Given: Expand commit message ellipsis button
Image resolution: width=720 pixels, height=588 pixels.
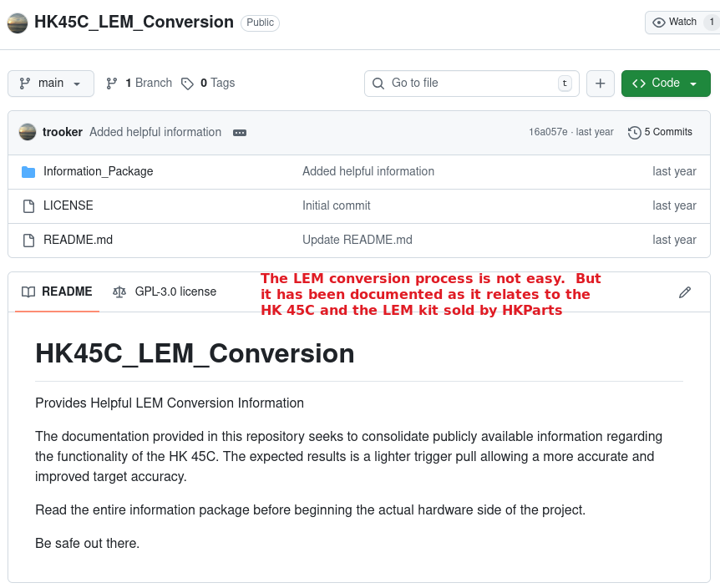Looking at the screenshot, I should (x=240, y=133).
